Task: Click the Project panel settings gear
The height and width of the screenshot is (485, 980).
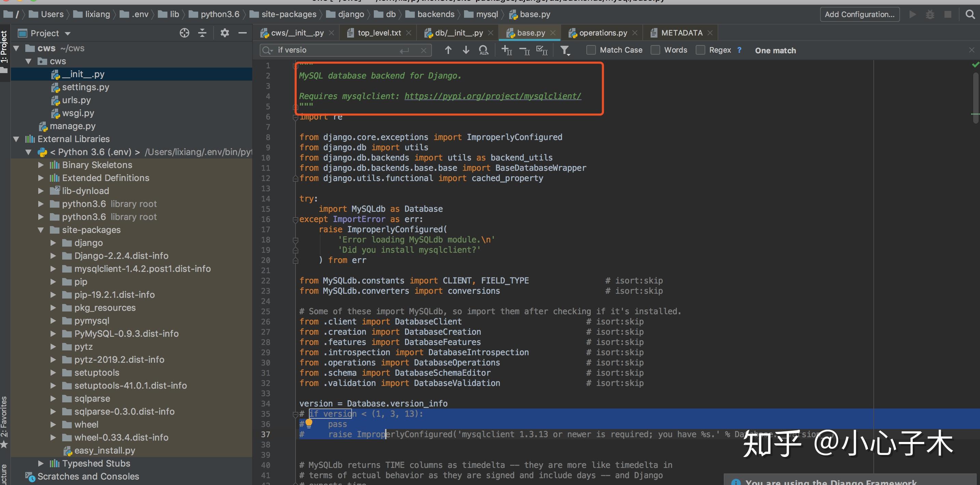Action: point(225,33)
